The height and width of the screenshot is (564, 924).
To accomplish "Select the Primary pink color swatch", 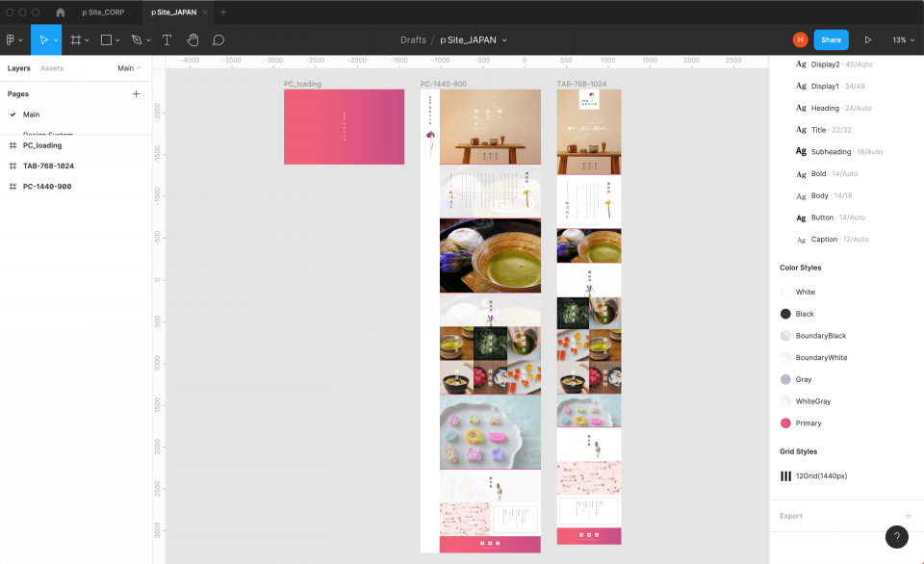I will pos(785,423).
